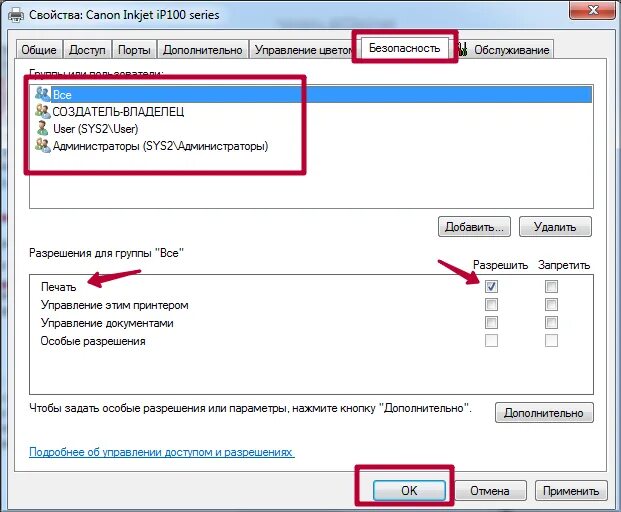Viewport: 621px width, 512px height.
Task: Open advanced permissions via Дополнительно button
Action: 544,413
